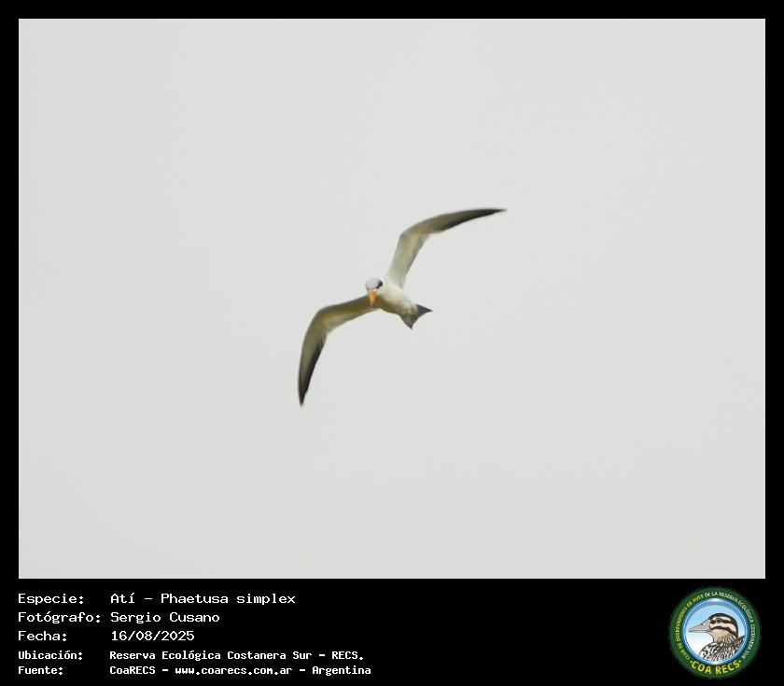
Task: Click the 'Fuente:' label
Action: [41, 670]
